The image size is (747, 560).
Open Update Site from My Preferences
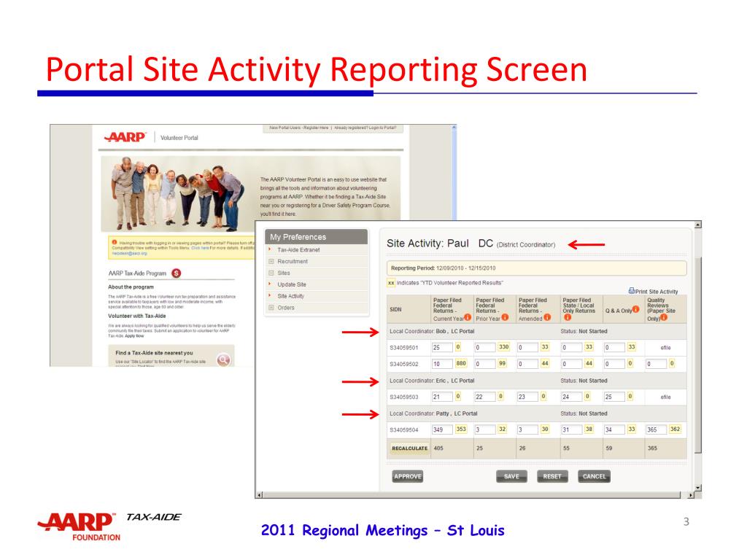tap(292, 284)
